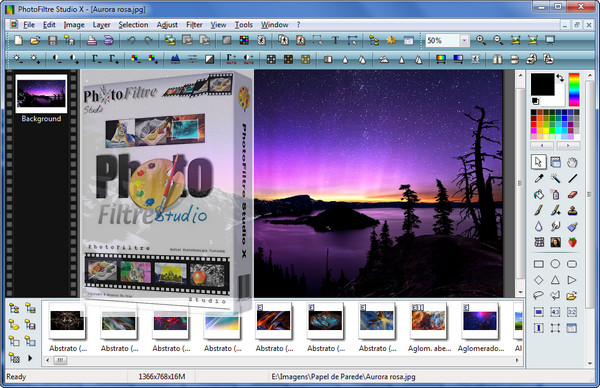Select the Hand move tool
Image resolution: width=600 pixels, height=388 pixels.
[572, 162]
